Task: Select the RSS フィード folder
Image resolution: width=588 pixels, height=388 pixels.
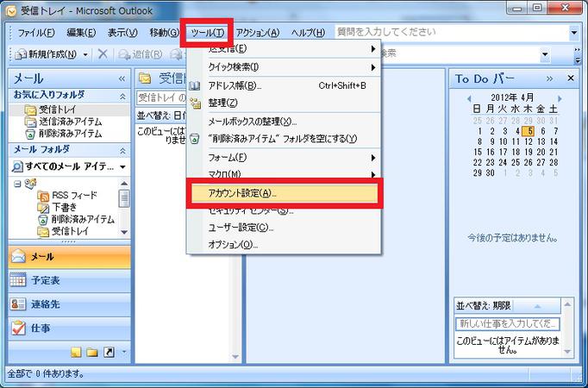Action: click(67, 195)
